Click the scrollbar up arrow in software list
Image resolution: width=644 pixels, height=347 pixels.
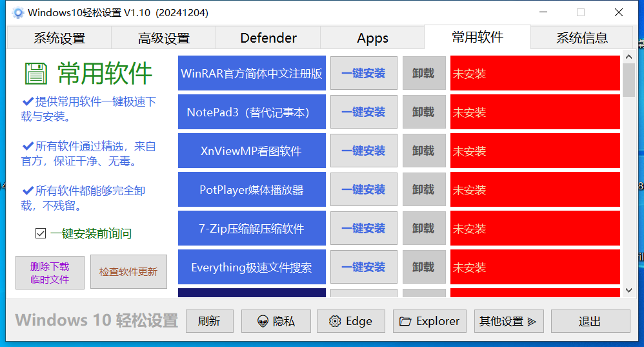pyautogui.click(x=629, y=57)
